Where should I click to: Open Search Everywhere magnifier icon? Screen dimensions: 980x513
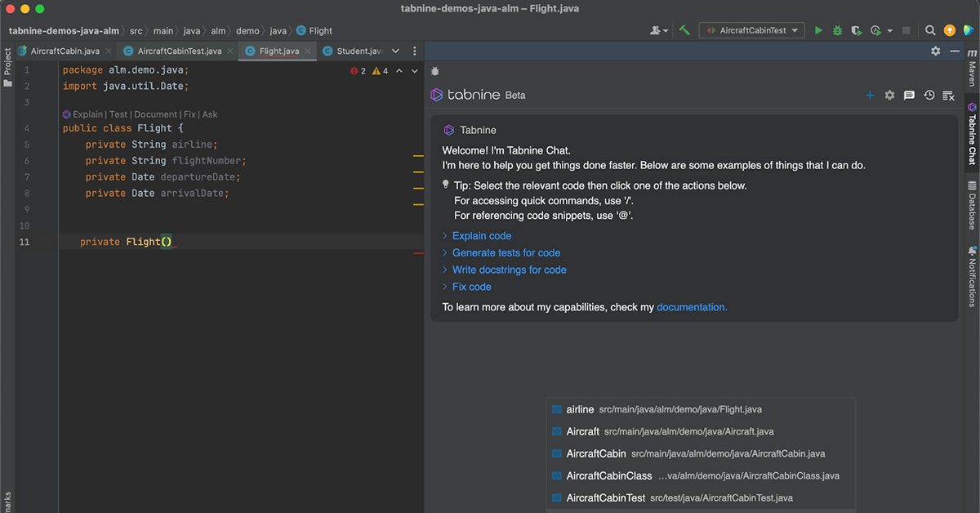point(930,30)
